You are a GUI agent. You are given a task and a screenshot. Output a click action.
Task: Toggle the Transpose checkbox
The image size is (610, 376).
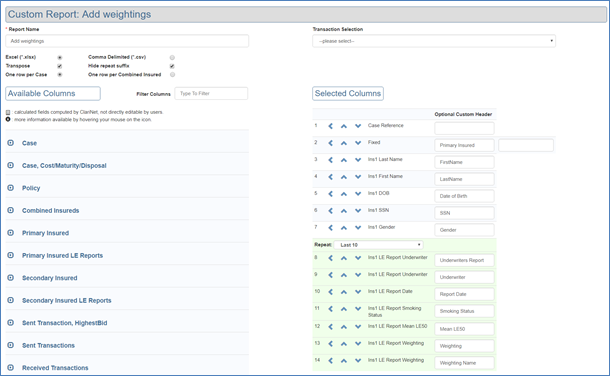(60, 66)
